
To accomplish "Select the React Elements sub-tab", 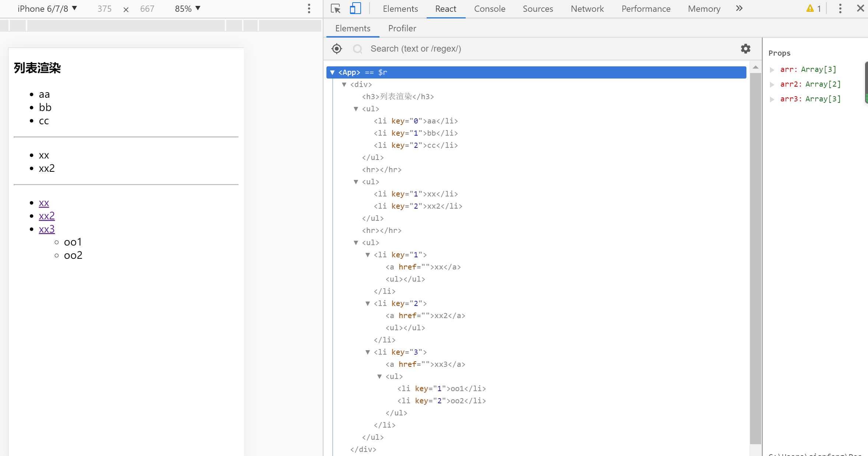I will pos(353,28).
